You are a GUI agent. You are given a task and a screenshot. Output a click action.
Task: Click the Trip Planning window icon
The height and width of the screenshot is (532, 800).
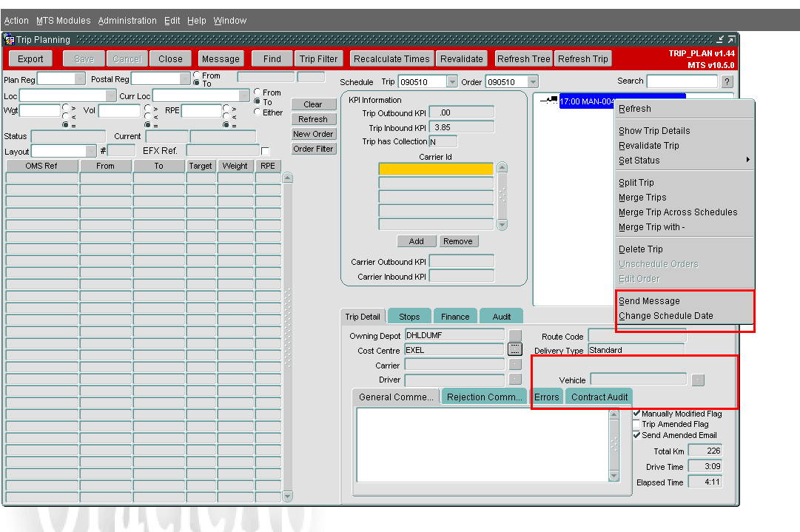[x=9, y=39]
